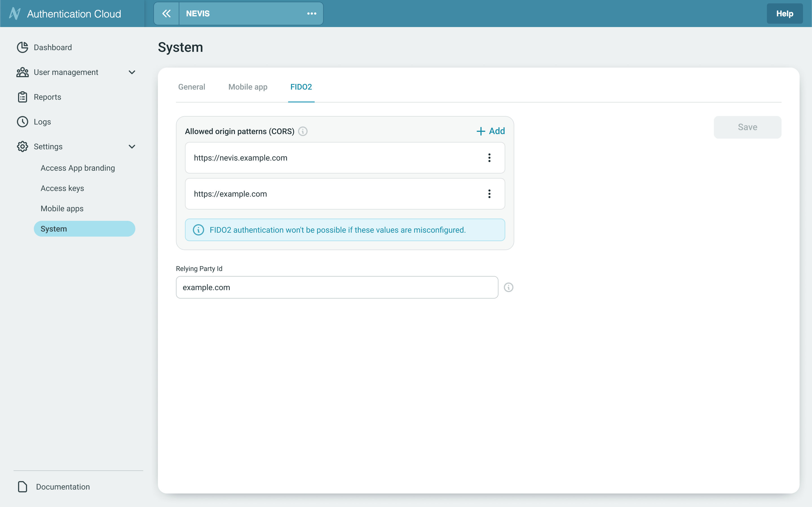Open the kebab menu for https://nevis.example.com

tap(489, 158)
